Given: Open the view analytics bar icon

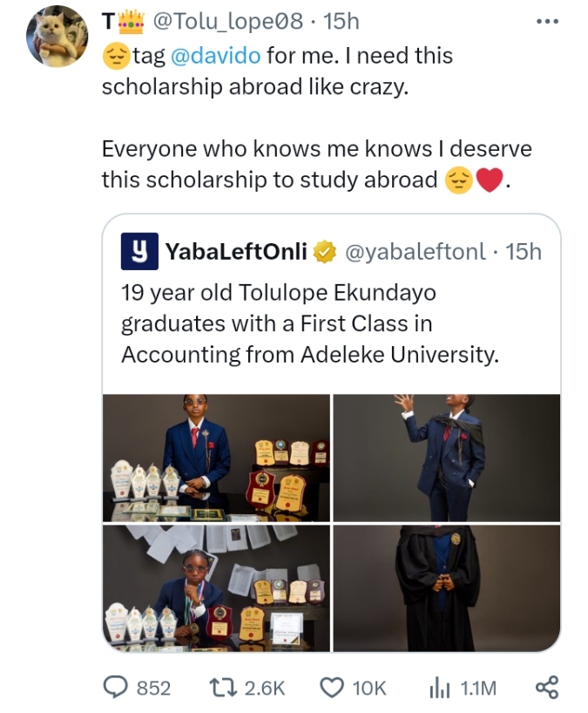Looking at the screenshot, I should [438, 688].
